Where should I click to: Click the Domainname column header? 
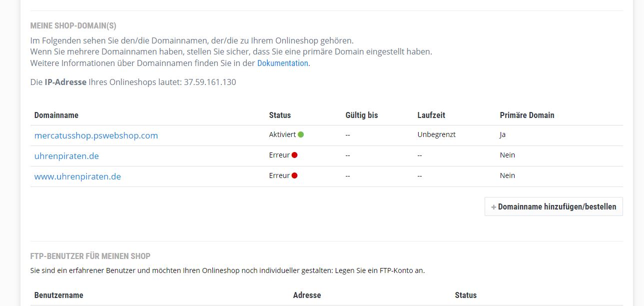[x=56, y=115]
